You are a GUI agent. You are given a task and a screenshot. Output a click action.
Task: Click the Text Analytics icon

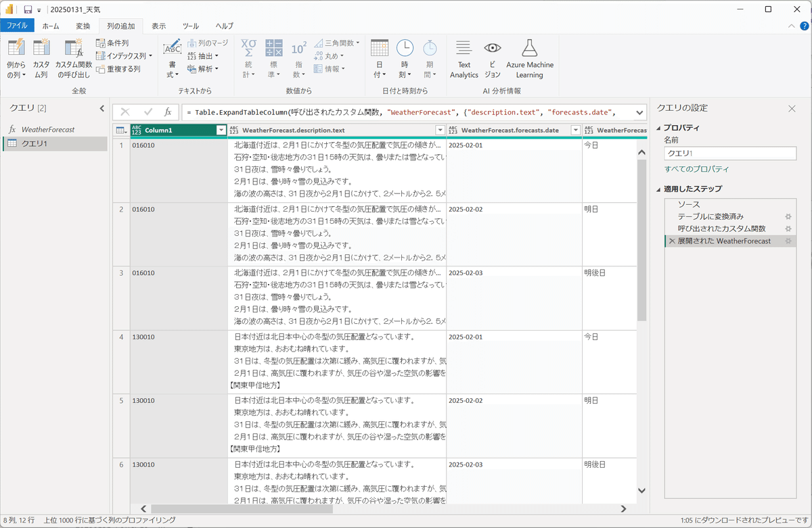(x=464, y=47)
